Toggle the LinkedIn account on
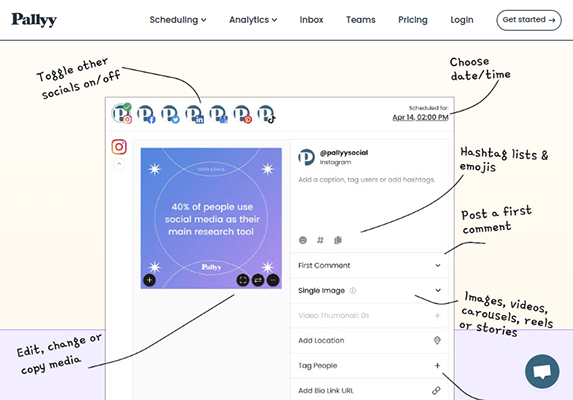Image resolution: width=573 pixels, height=400 pixels. click(x=194, y=114)
